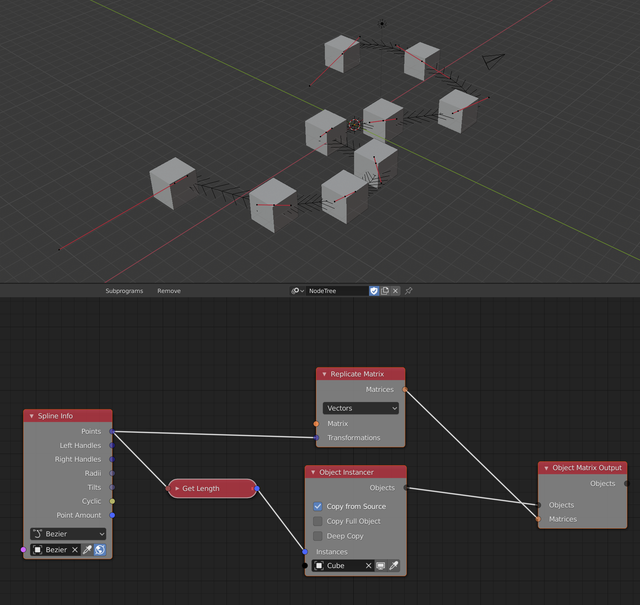
Task: Click Objects output socket of Object Instancer
Action: (x=406, y=487)
